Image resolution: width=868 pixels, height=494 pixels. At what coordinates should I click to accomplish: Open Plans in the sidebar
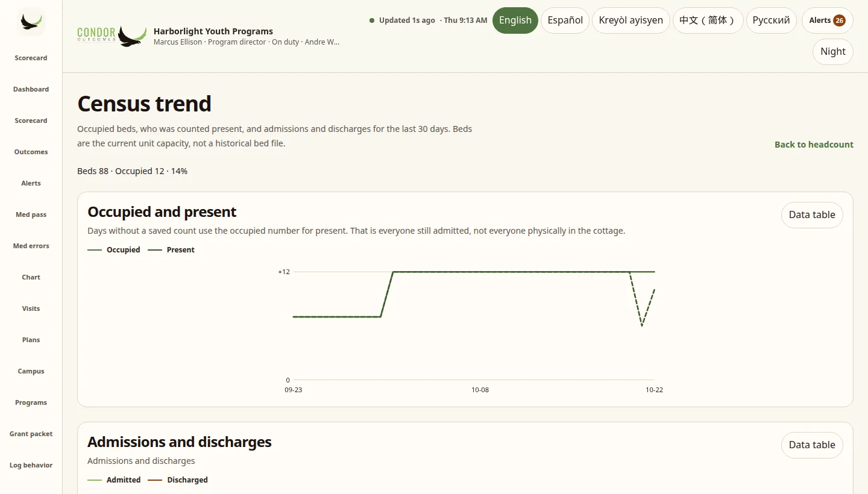tap(31, 340)
